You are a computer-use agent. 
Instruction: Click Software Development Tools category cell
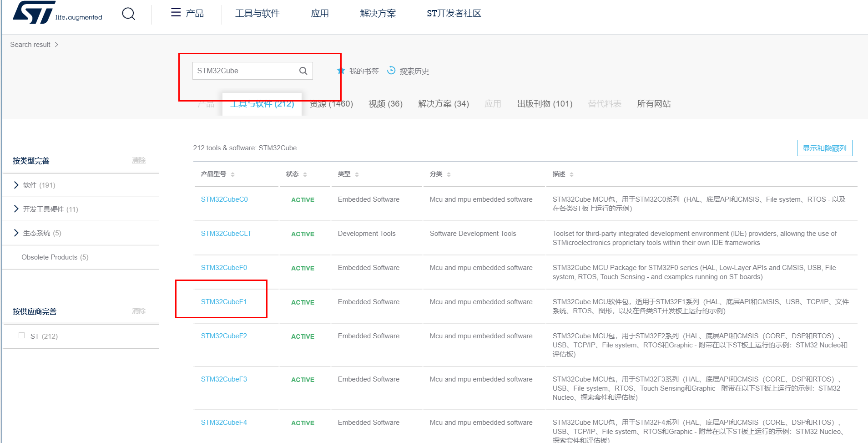(473, 234)
